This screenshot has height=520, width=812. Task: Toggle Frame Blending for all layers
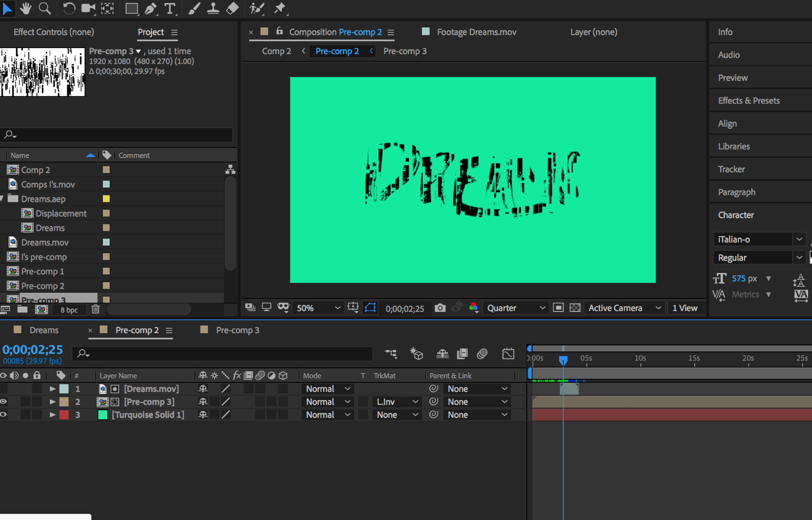pos(462,354)
